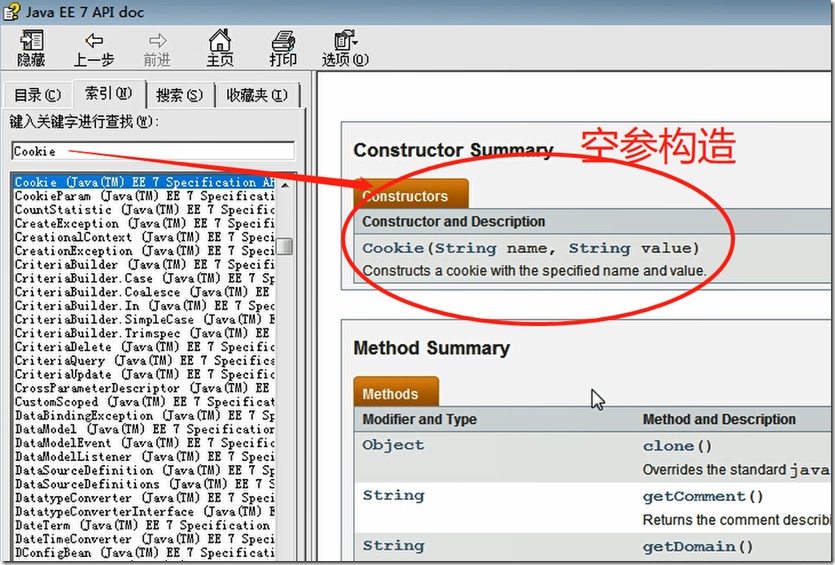The height and width of the screenshot is (565, 835).
Task: Select the DataSourceDefinition index entry
Action: point(144,471)
